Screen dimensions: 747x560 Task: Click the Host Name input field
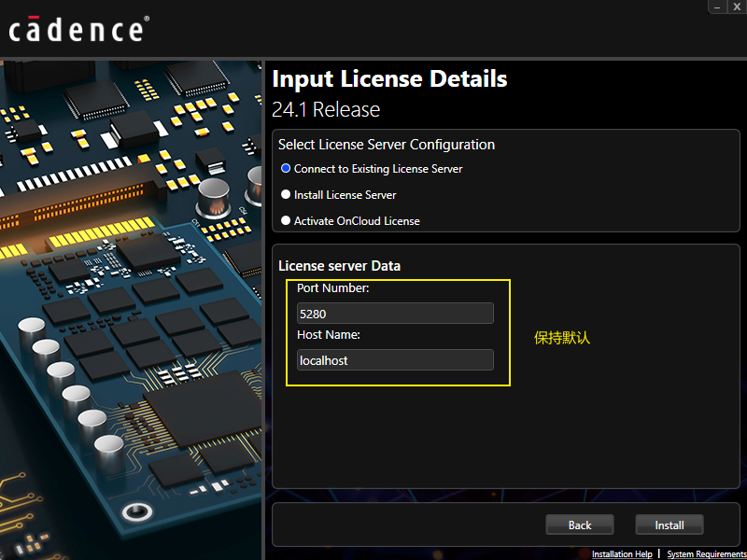[394, 360]
